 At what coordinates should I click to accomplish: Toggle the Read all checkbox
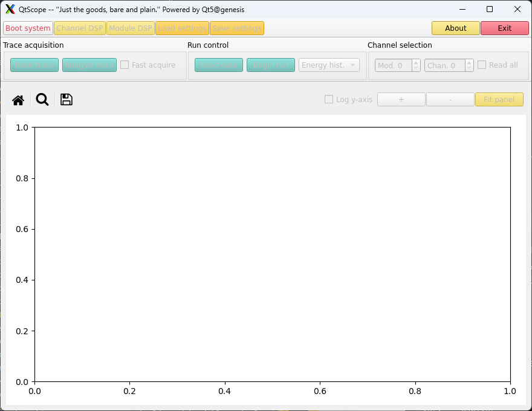point(482,65)
